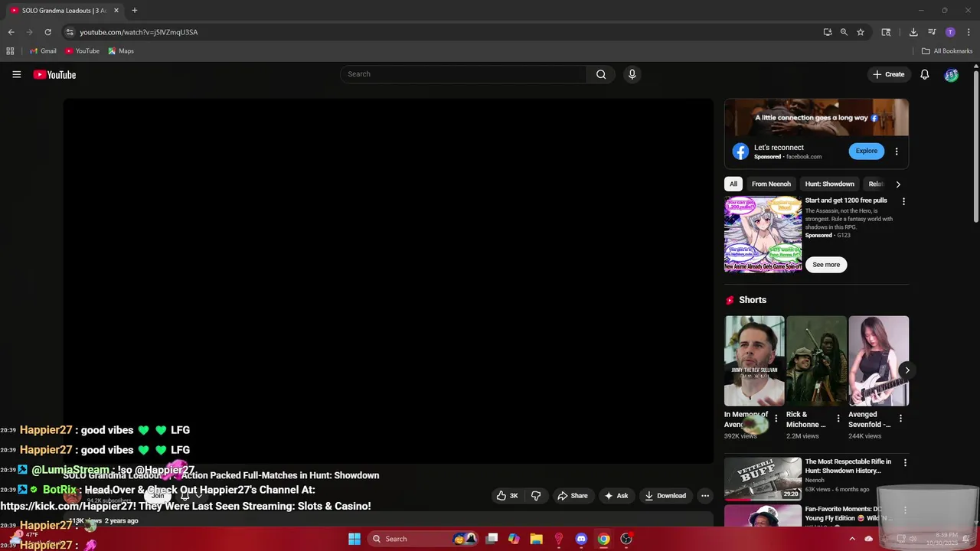Click See more on the sponsored game ad

[826, 265]
